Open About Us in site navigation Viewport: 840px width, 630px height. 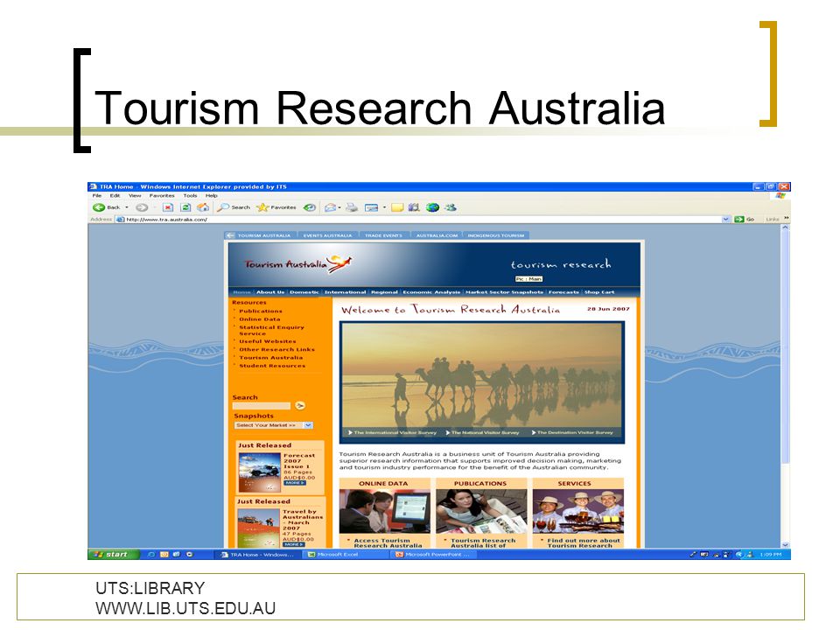(270, 292)
